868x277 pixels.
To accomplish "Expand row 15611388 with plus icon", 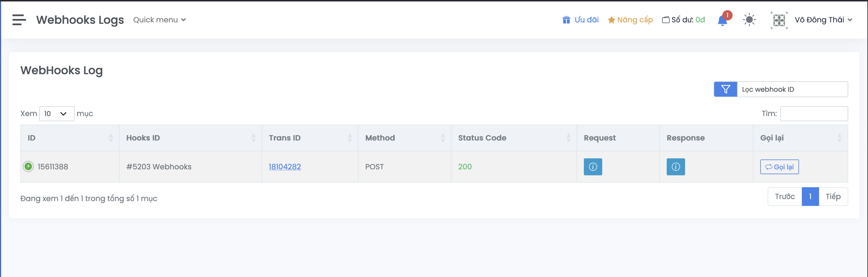I will pos(28,166).
